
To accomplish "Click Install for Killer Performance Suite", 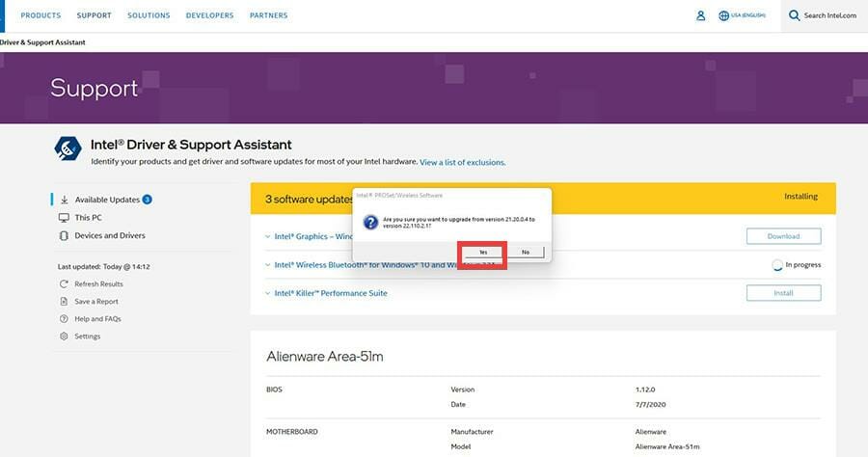I will click(x=783, y=293).
